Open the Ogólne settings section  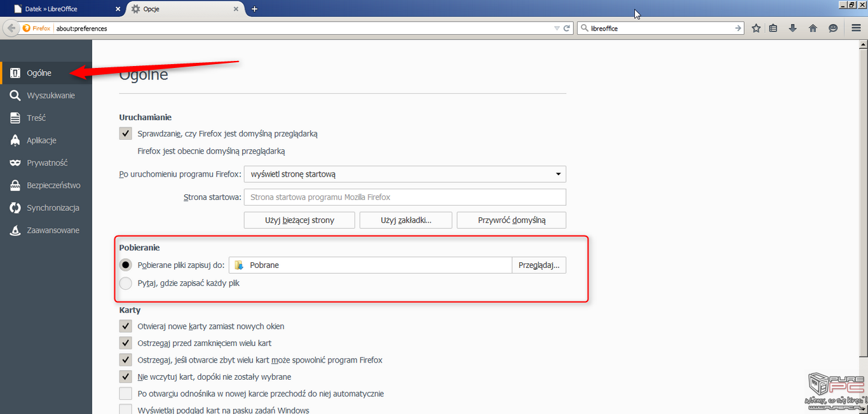46,73
